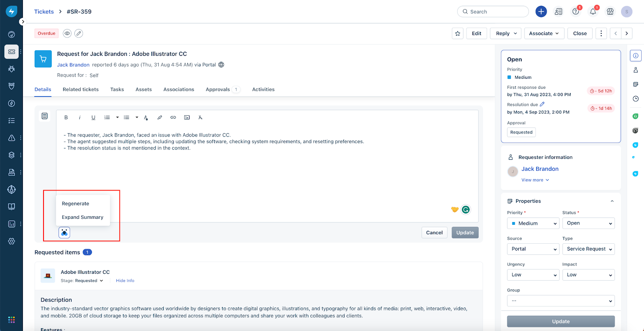This screenshot has width=644, height=331.
Task: Apply italic formatting in editor
Action: (80, 117)
